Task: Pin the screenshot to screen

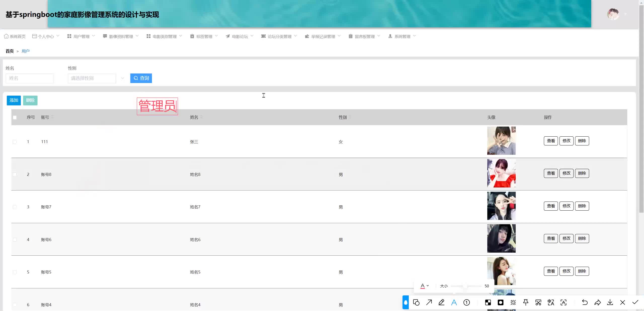Action: point(526,302)
